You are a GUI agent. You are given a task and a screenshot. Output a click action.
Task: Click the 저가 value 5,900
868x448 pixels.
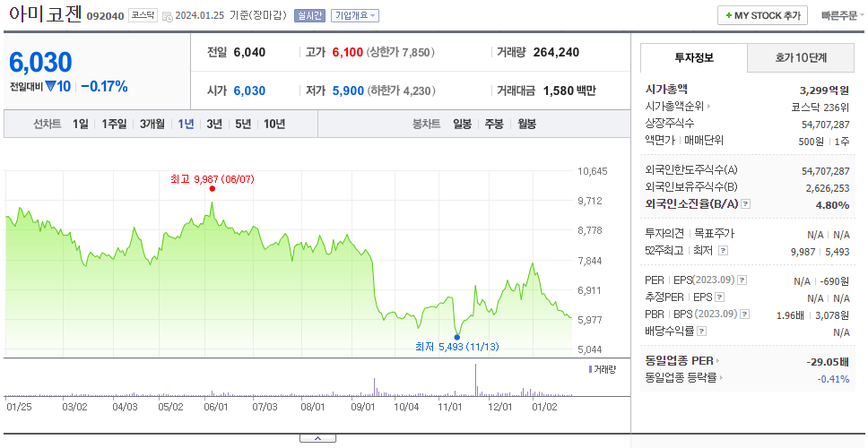point(348,90)
